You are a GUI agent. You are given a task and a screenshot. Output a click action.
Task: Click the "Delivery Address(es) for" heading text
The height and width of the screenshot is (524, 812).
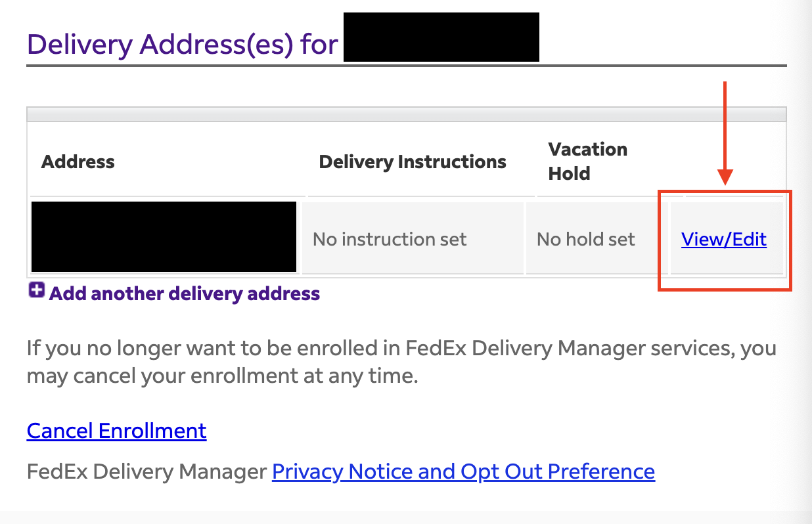tap(183, 44)
